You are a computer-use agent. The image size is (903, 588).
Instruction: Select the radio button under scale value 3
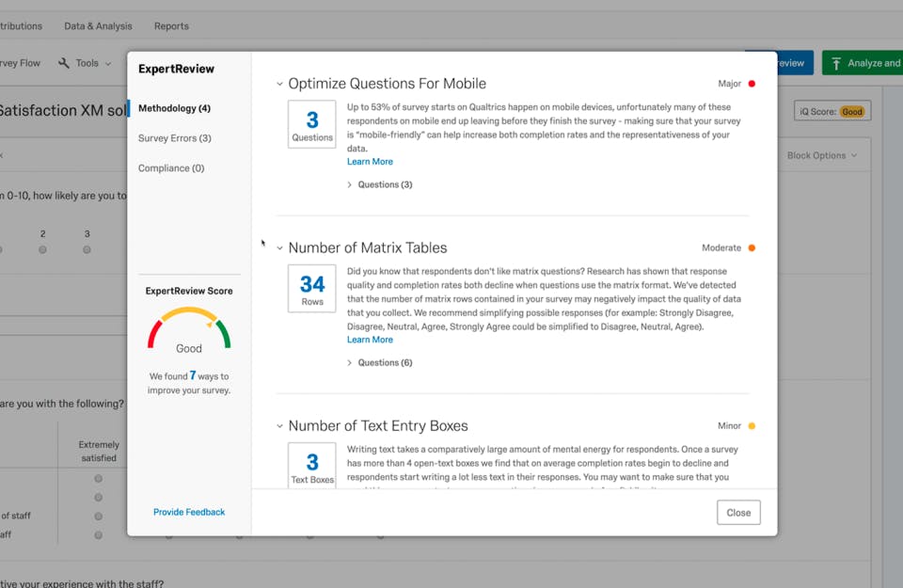point(87,250)
